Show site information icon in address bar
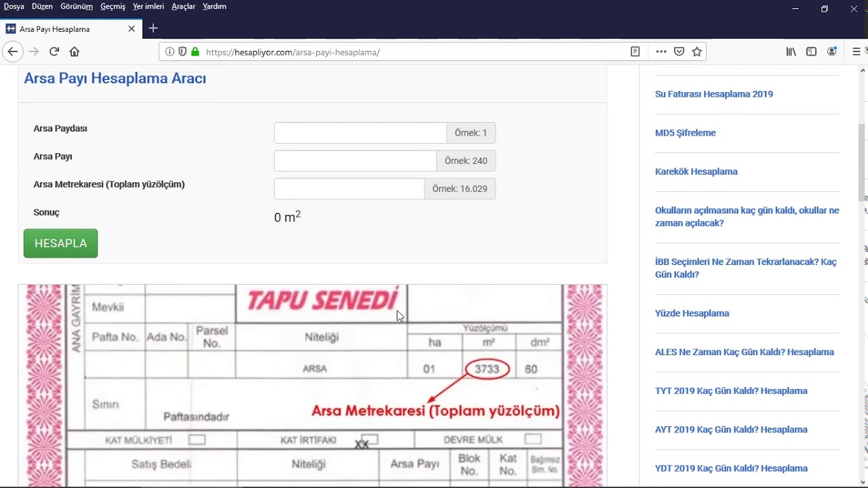The image size is (868, 488). coord(170,52)
